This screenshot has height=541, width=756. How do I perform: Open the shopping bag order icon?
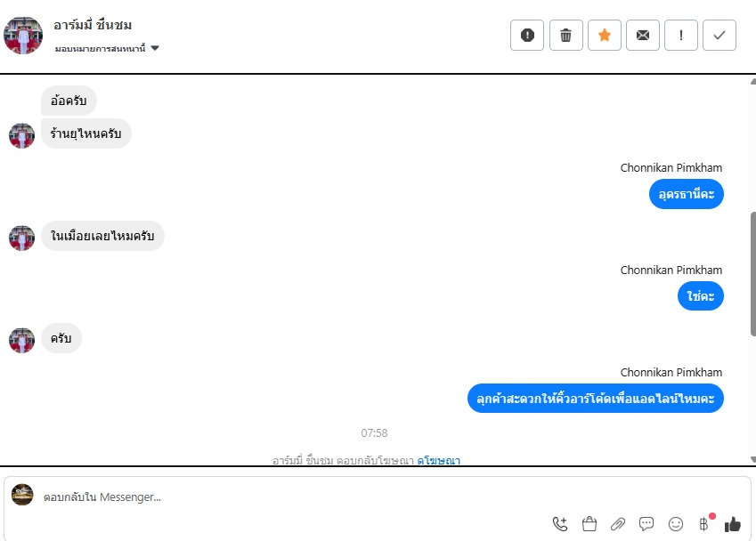(x=589, y=524)
